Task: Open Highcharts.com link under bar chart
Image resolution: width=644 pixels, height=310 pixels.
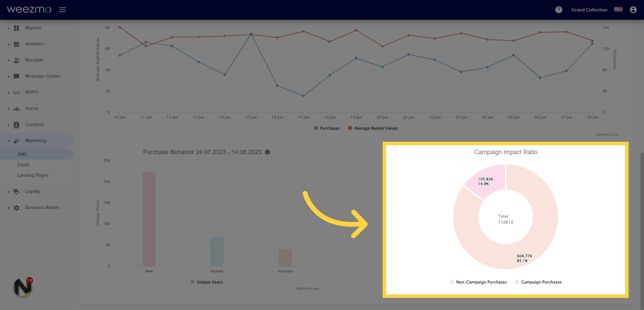Action: tap(308, 289)
